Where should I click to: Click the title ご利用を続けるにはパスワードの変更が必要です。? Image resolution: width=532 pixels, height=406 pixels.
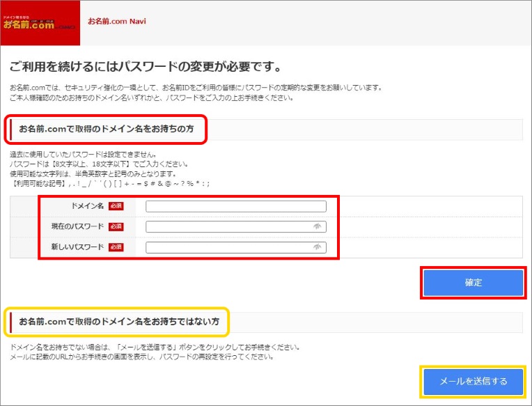tap(146, 66)
